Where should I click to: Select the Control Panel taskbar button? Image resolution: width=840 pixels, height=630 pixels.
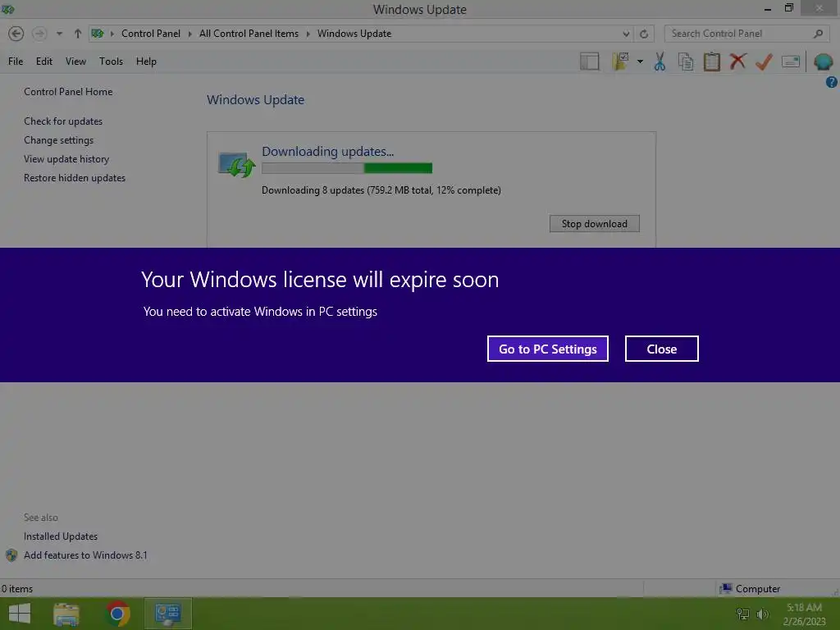point(167,614)
